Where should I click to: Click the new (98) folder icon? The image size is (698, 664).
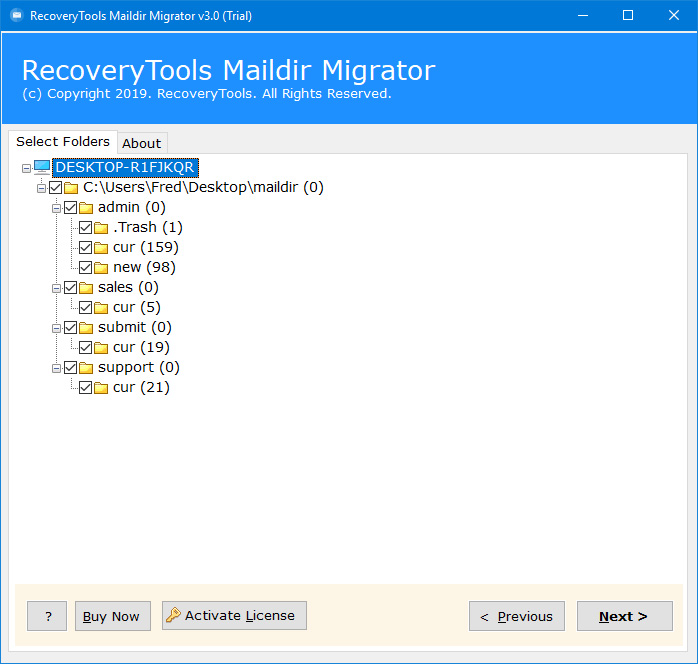point(101,268)
